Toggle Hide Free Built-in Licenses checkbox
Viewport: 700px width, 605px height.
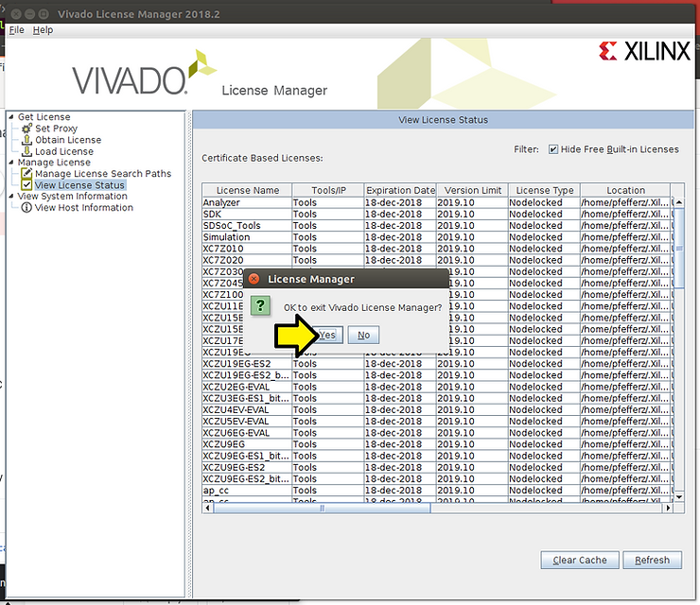[x=553, y=149]
